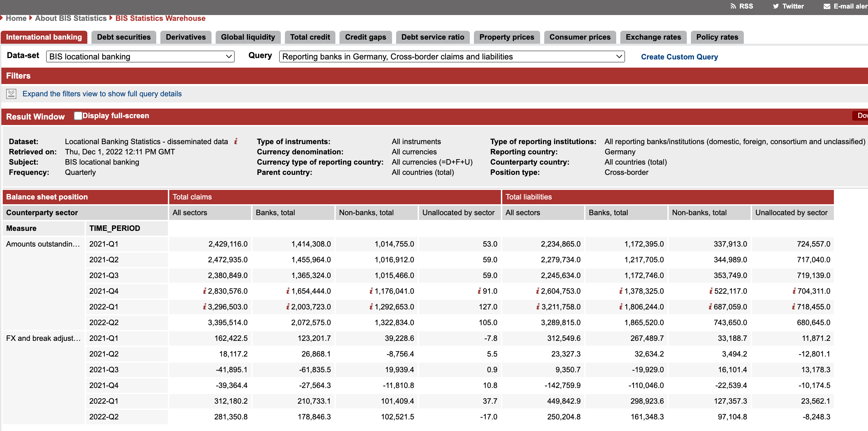Toggle the filters expand icon

[11, 94]
